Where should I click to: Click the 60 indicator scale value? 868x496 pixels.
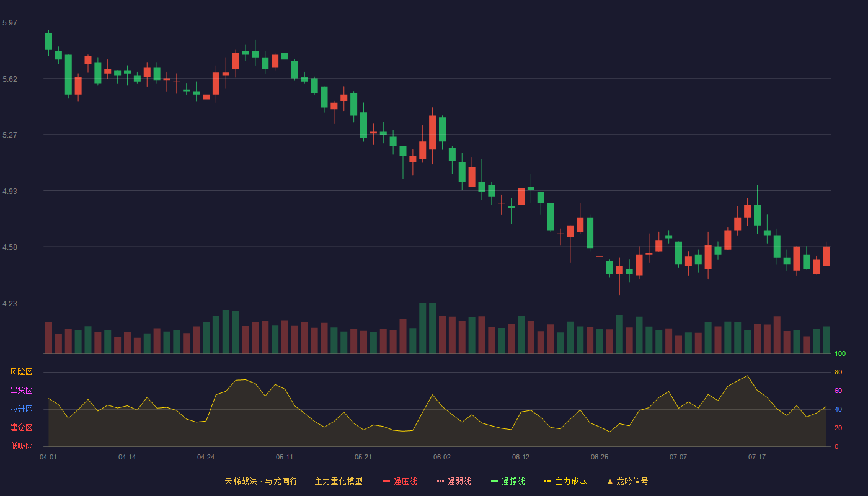[838, 391]
